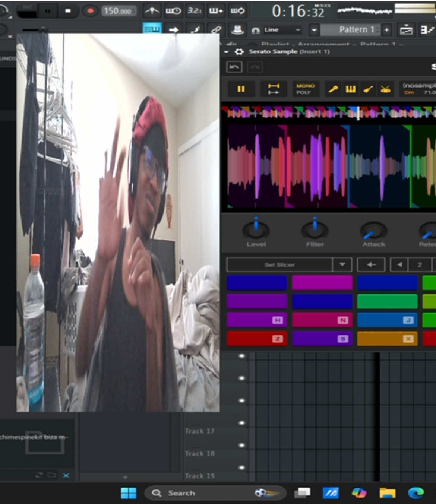The image size is (436, 504).
Task: Adjust the Attack knob
Action: 374,231
